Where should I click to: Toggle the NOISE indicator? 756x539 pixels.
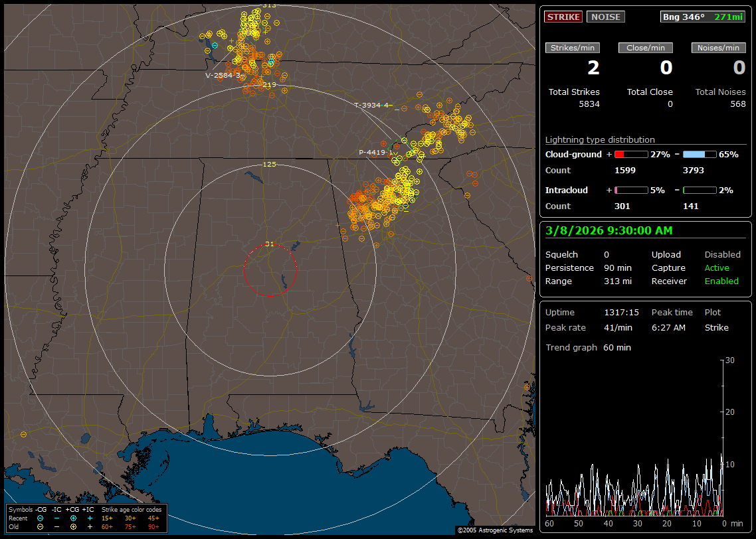click(x=605, y=17)
